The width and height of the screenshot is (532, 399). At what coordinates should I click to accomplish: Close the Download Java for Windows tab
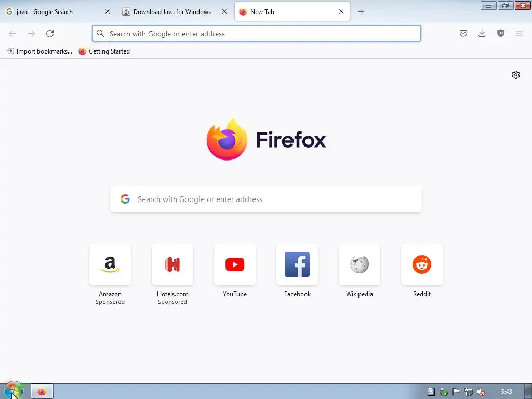click(x=224, y=11)
